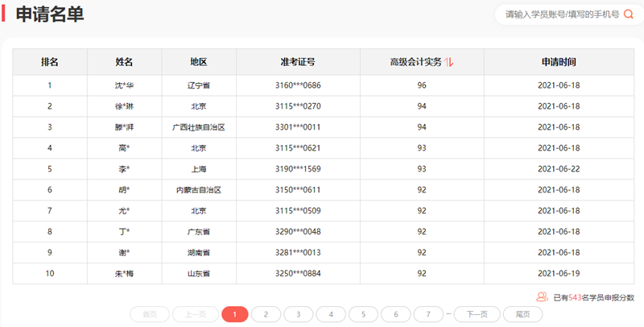
Task: Click the 高级会计实务 column header text
Action: (415, 62)
